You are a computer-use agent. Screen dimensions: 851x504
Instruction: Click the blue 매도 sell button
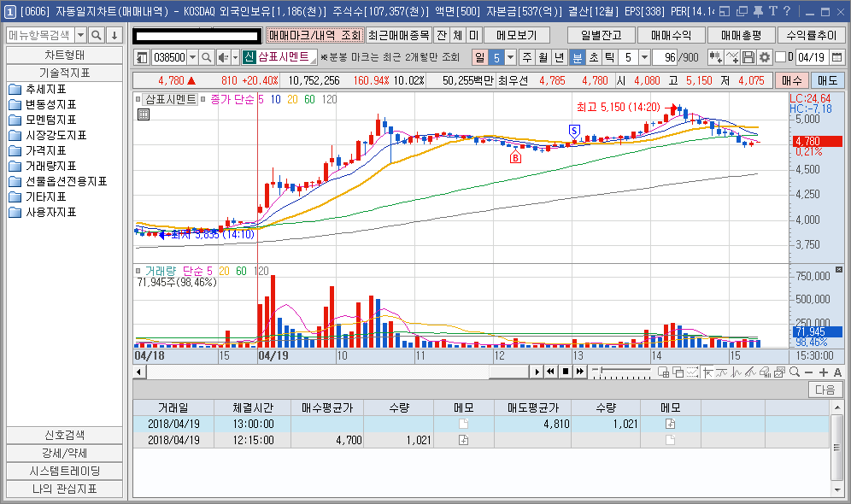(x=828, y=81)
